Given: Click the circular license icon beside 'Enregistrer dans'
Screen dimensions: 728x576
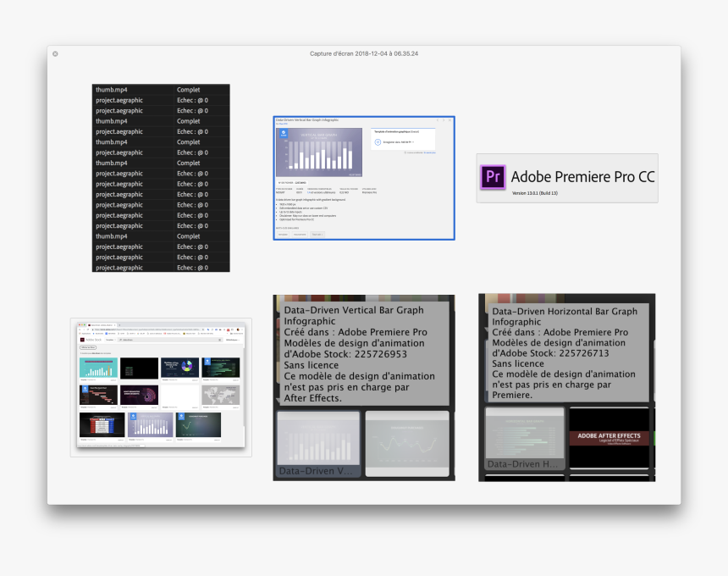Looking at the screenshot, I should tap(378, 142).
